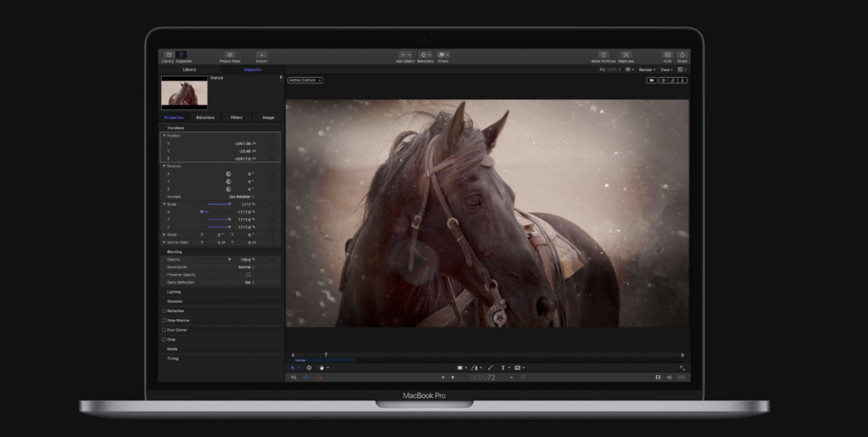Open the Render menu above the canvas
The image size is (868, 437).
(648, 70)
